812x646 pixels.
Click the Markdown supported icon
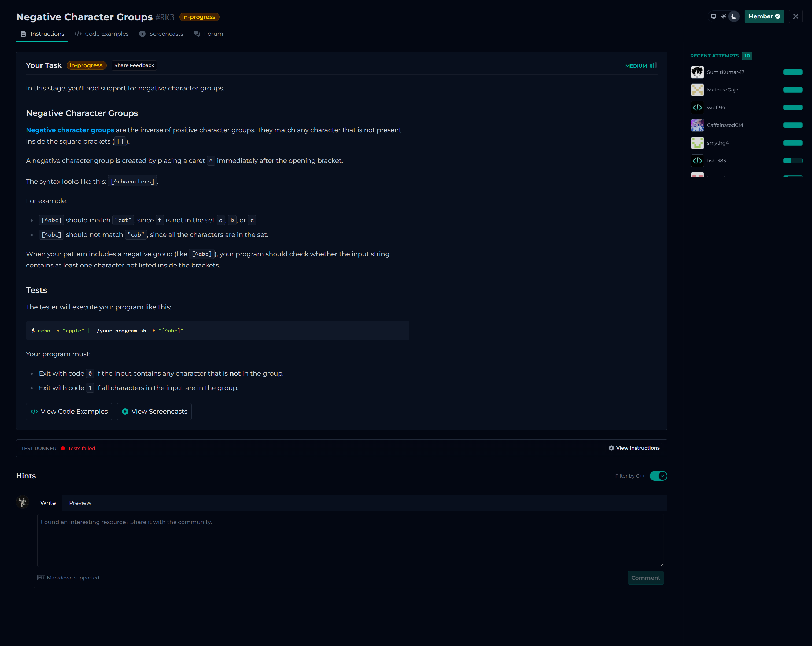(x=41, y=578)
